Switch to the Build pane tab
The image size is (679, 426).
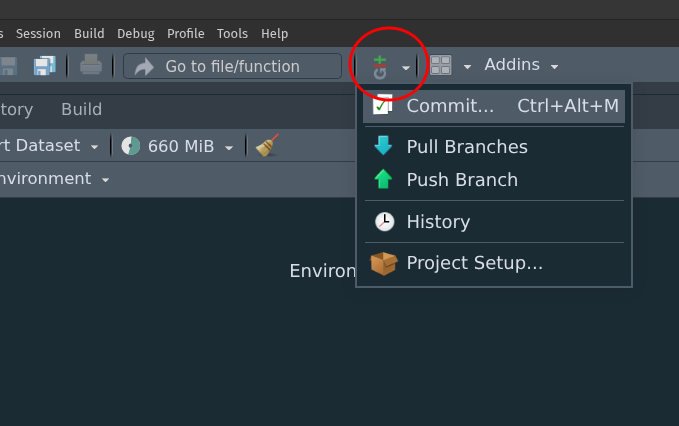pyautogui.click(x=81, y=109)
